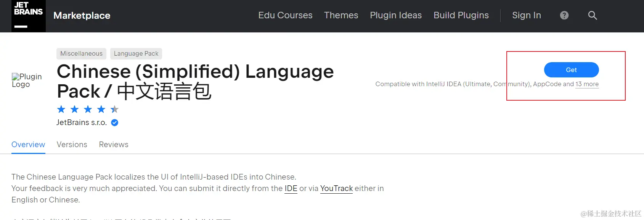Select the Miscellaneous tag
This screenshot has height=220, width=644.
[x=81, y=53]
